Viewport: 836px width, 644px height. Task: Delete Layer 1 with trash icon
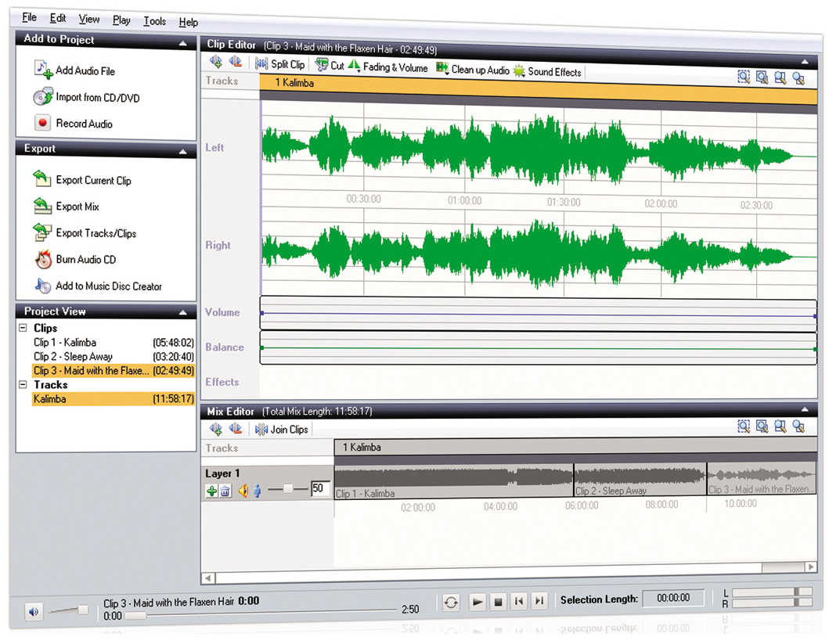point(225,491)
